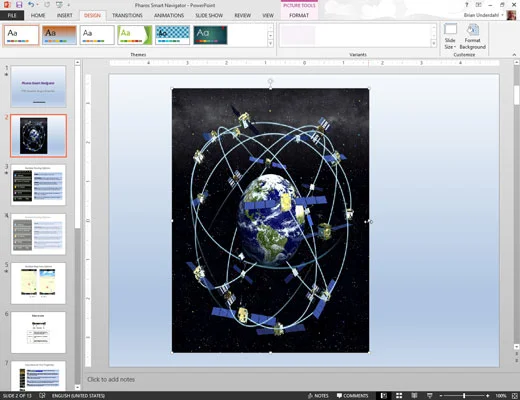This screenshot has width=520, height=400.
Task: Click the Help question mark icon
Action: pyautogui.click(x=467, y=5)
